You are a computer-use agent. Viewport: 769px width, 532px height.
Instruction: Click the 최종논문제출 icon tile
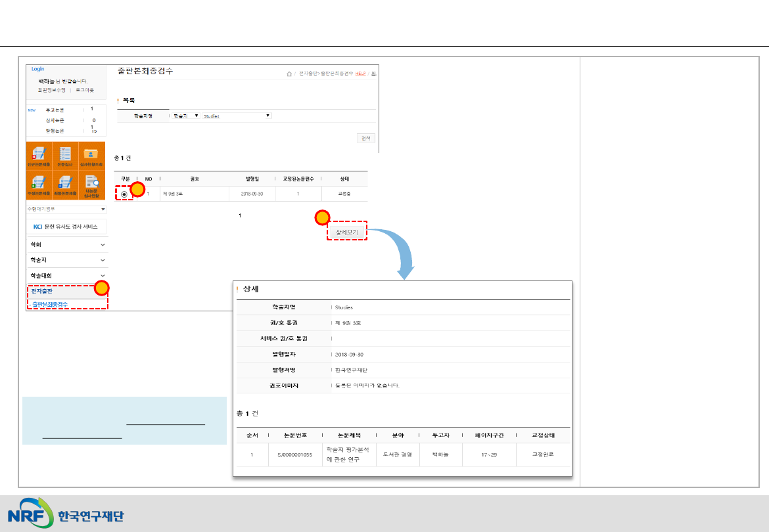pyautogui.click(x=65, y=185)
